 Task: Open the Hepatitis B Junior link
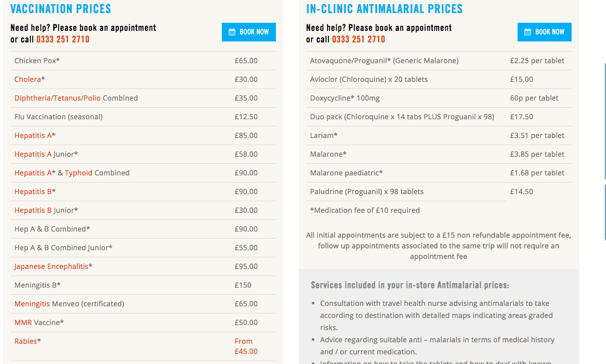click(x=33, y=210)
